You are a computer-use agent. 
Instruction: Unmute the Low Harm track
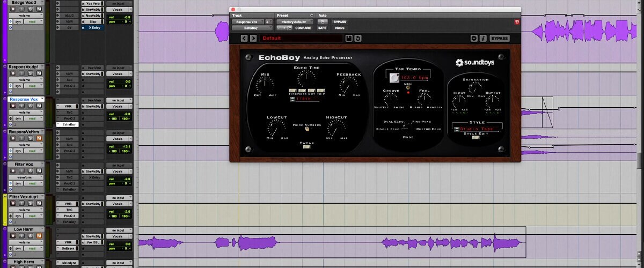coord(39,236)
